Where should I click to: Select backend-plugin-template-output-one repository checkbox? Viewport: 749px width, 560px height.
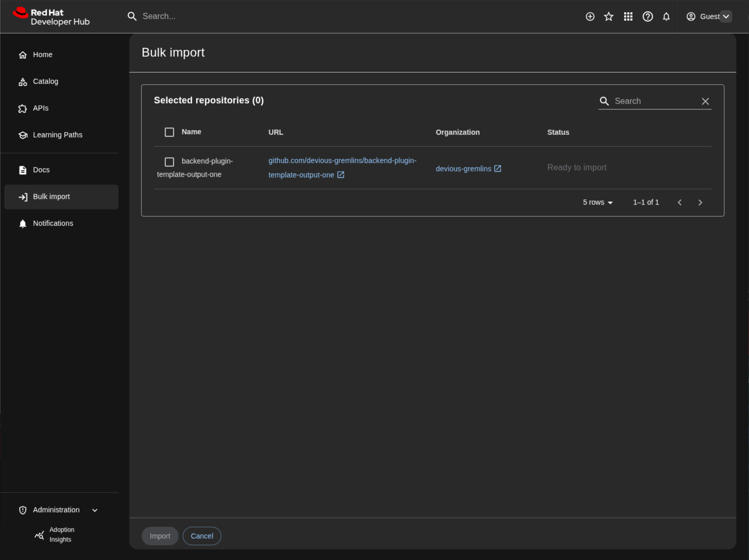click(x=169, y=162)
